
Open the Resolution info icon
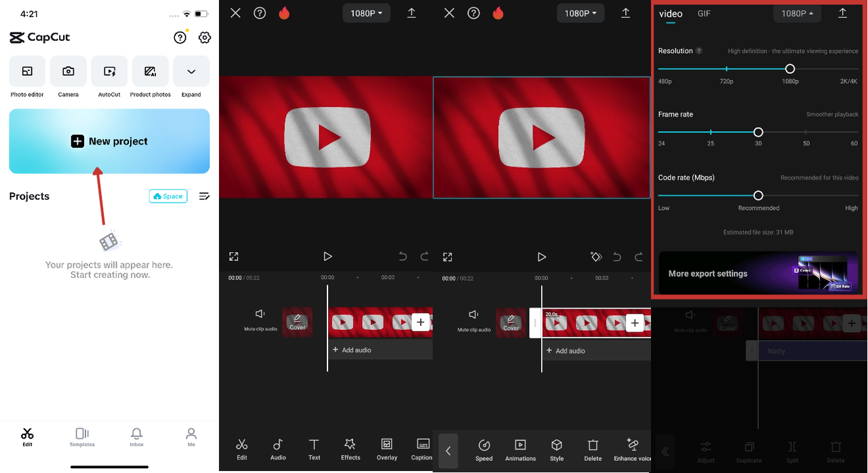tap(699, 51)
